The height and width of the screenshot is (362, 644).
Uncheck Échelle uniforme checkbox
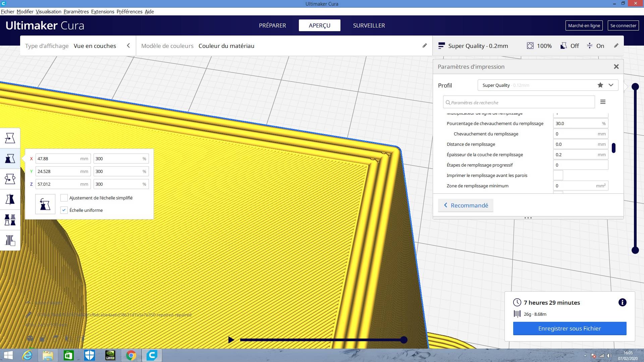coord(64,210)
